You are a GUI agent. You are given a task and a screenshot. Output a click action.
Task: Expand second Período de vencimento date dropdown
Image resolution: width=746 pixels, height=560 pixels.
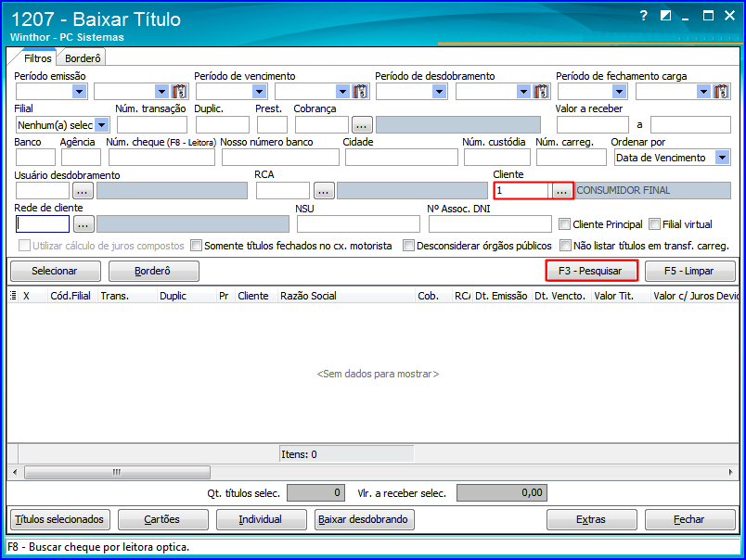pyautogui.click(x=342, y=91)
